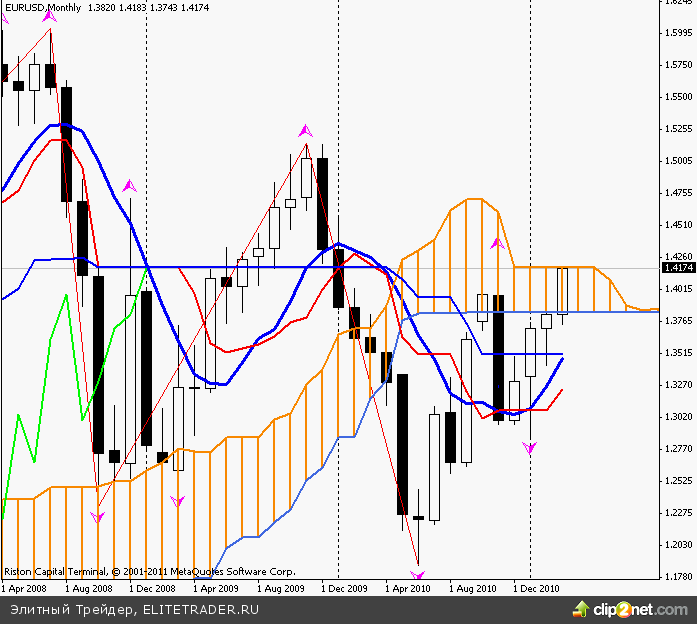This screenshot has height=624, width=697.
Task: Click the down fractal arrow below the December 2010 candles
Action: [x=529, y=449]
